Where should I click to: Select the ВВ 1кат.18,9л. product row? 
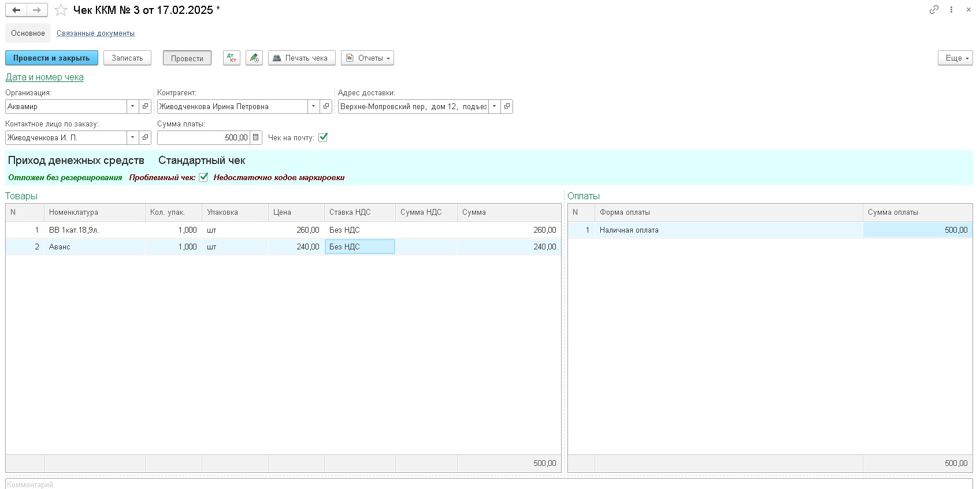tap(283, 230)
